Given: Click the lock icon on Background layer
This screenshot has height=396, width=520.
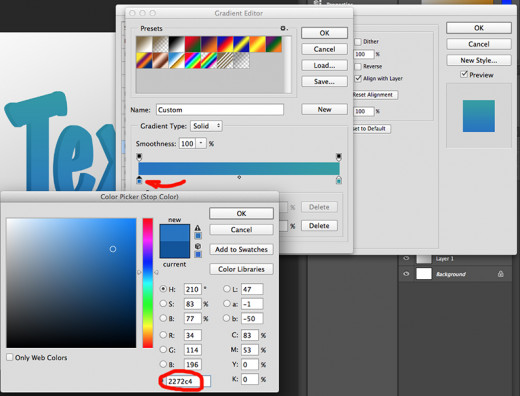Looking at the screenshot, I should (x=501, y=274).
